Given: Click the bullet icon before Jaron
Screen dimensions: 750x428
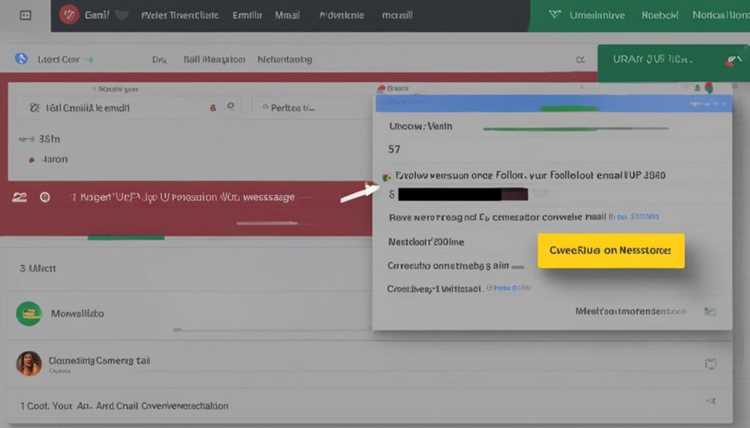Looking at the screenshot, I should pyautogui.click(x=32, y=160).
